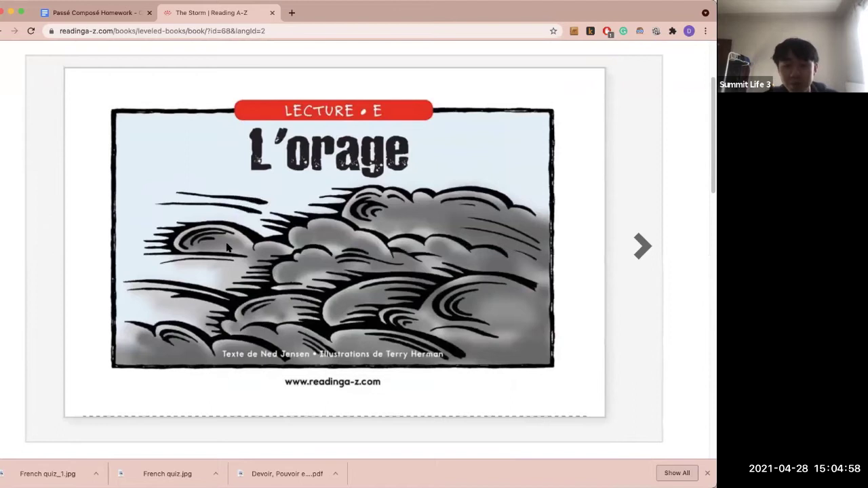Open the ad blocker extension with badge
This screenshot has width=868, height=488.
click(607, 31)
